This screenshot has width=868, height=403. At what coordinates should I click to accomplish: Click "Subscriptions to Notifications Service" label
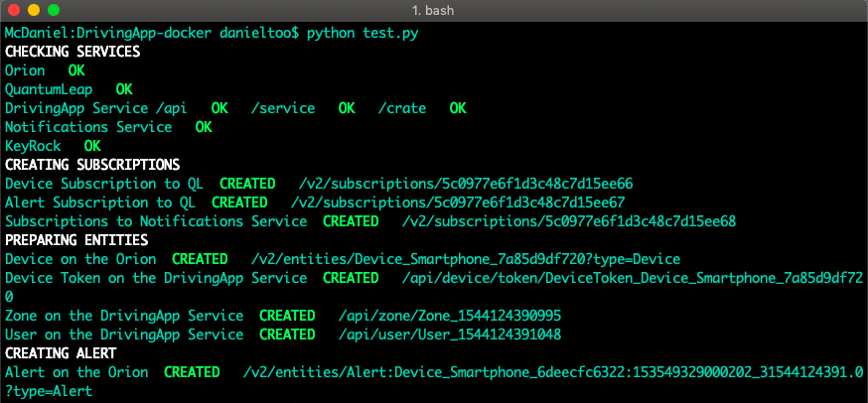(156, 221)
